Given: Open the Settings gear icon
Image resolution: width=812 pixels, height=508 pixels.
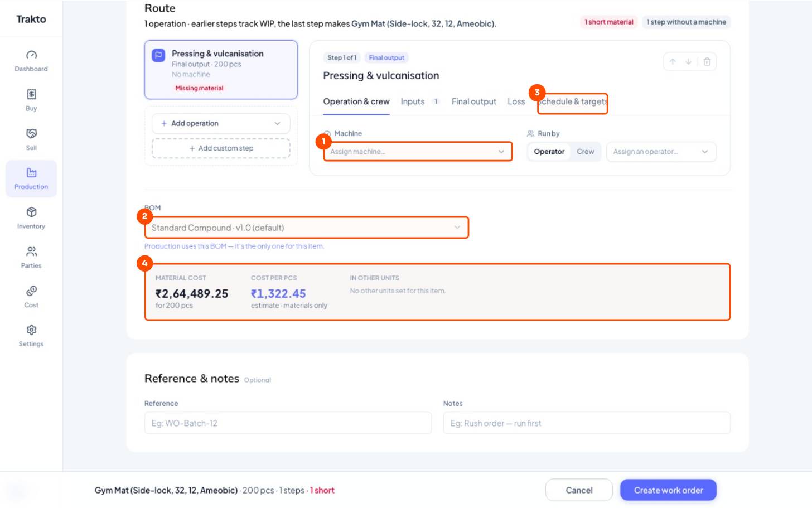Looking at the screenshot, I should (31, 330).
